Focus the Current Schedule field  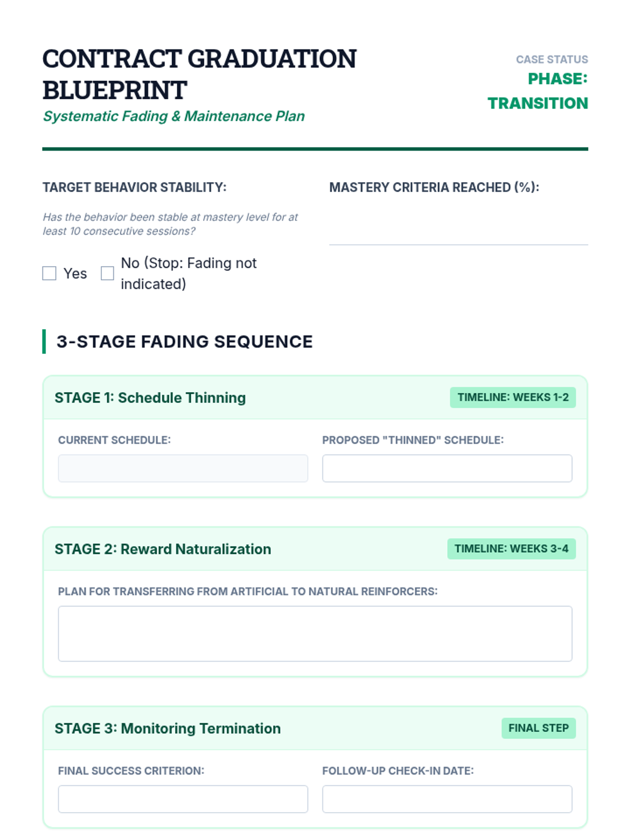coord(183,468)
